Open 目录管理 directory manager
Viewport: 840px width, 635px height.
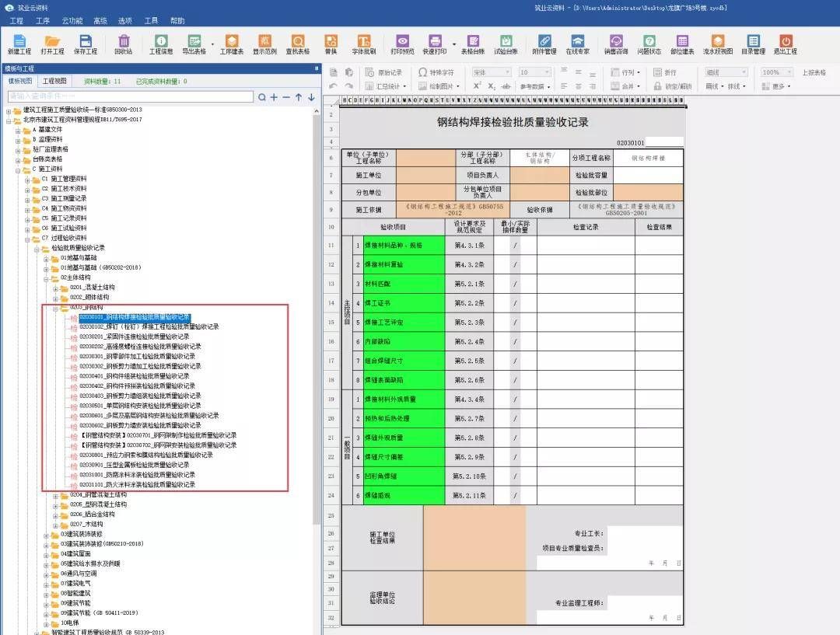753,44
